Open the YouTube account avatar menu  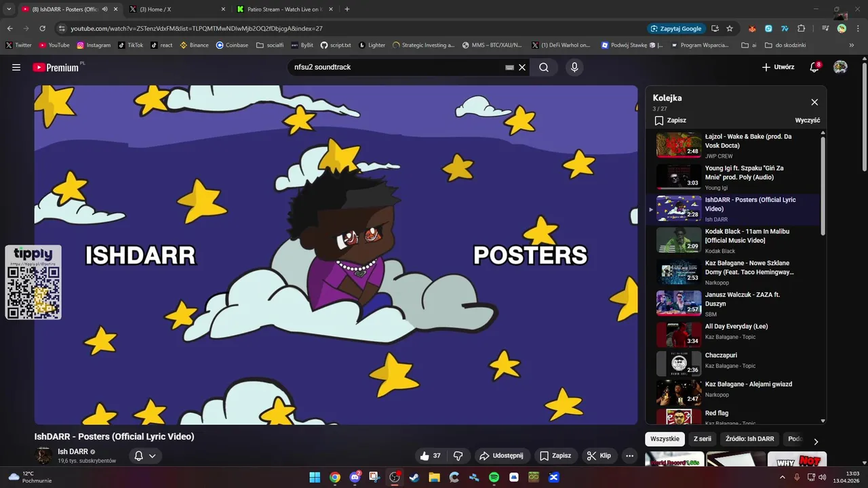pyautogui.click(x=840, y=67)
